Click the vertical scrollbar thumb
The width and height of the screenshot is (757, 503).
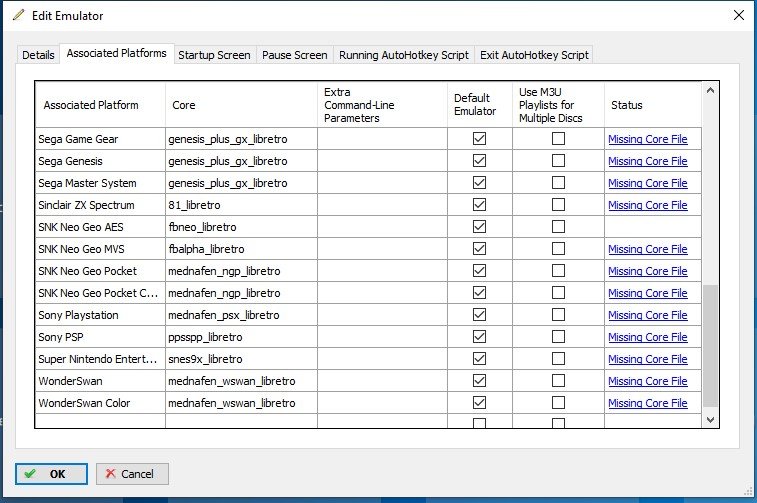(x=710, y=345)
